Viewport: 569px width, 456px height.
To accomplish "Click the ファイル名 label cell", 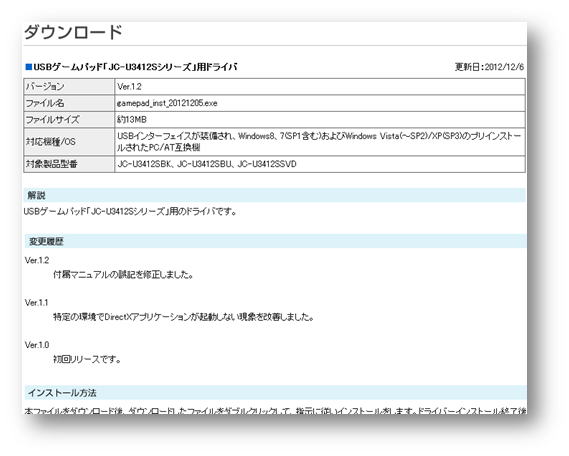I will pos(69,103).
